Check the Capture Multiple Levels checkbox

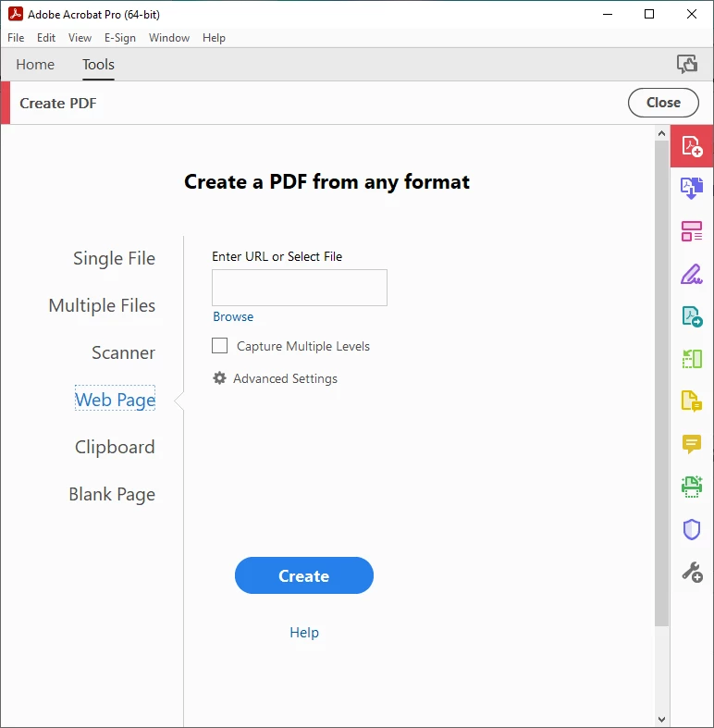pos(219,345)
